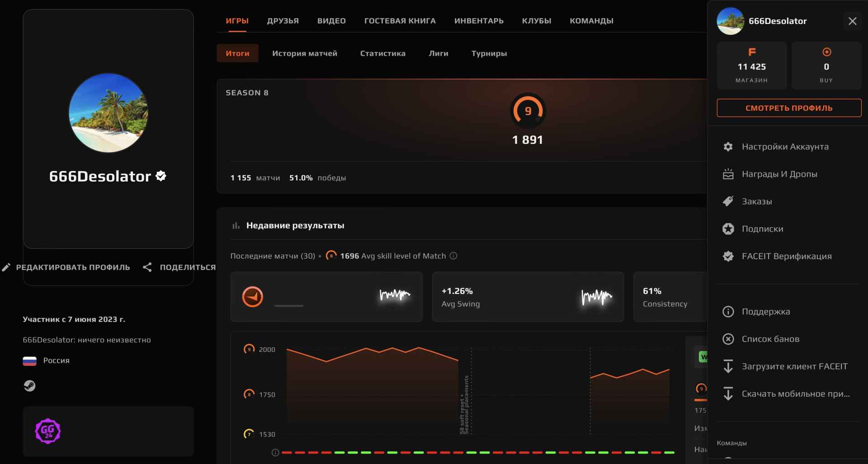Click Редактировать профиль link
Viewport: 868px width, 464px height.
[x=73, y=267]
